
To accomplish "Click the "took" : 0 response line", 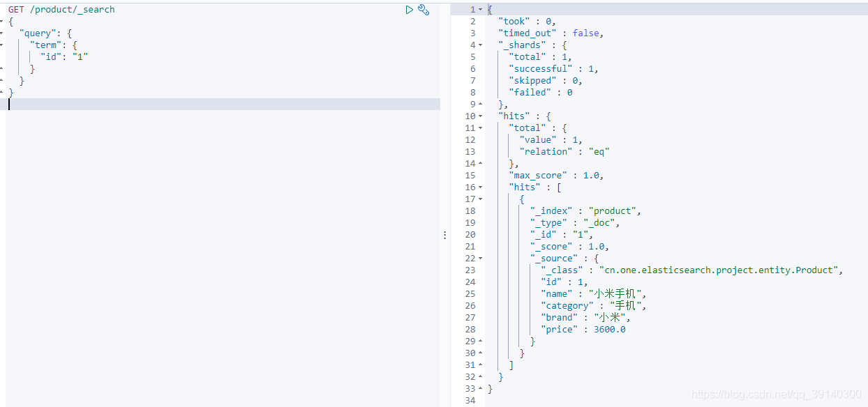I will [x=527, y=22].
